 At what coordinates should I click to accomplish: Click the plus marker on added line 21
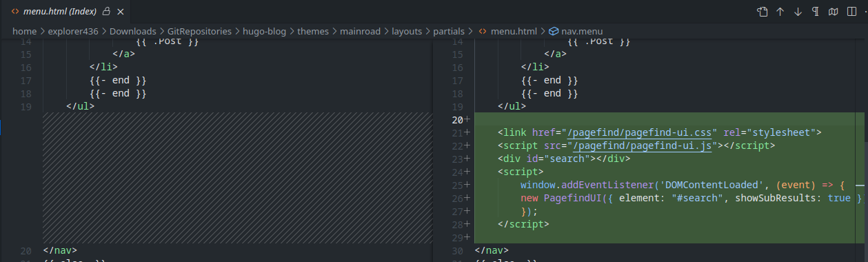tap(467, 132)
